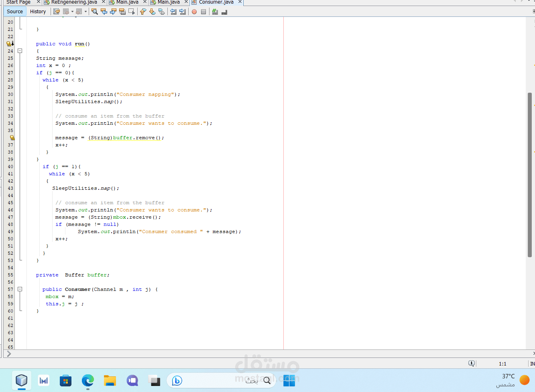
Task: Open the Back button history dropdown
Action: coord(72,12)
